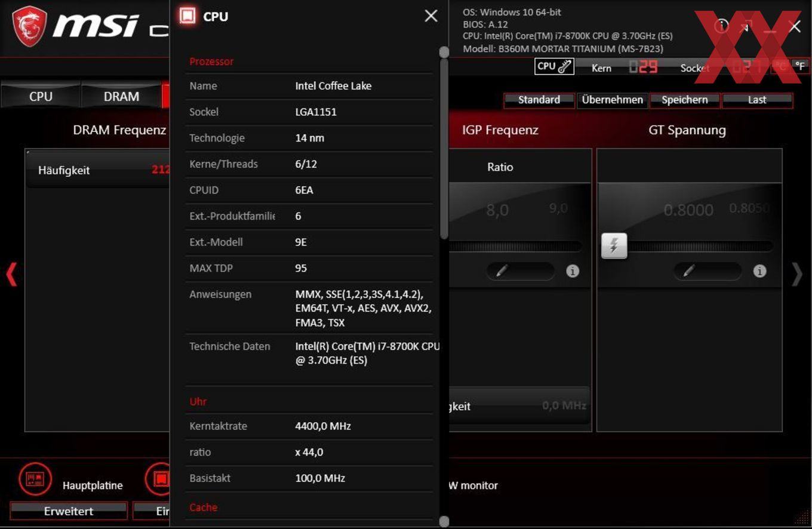Open the Hauptplatine motherboard icon

35,479
